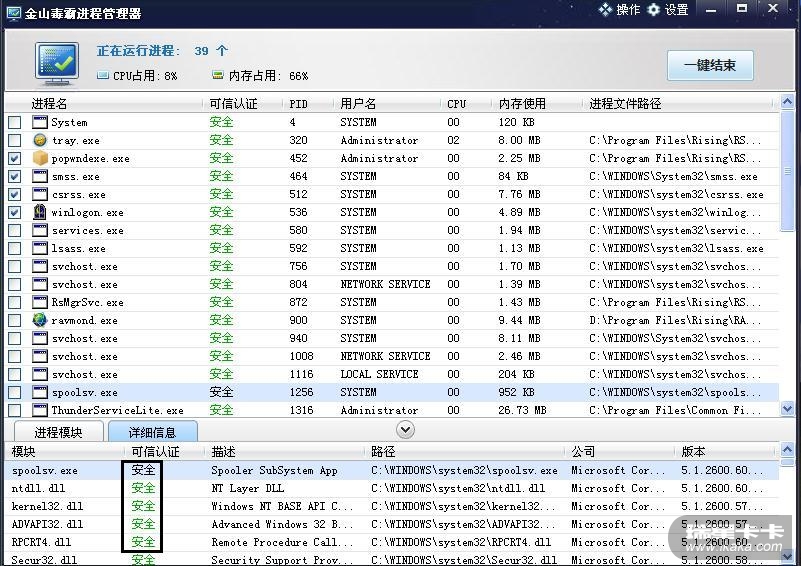Tick the lsass.exe checkbox
The width and height of the screenshot is (801, 566).
click(14, 248)
